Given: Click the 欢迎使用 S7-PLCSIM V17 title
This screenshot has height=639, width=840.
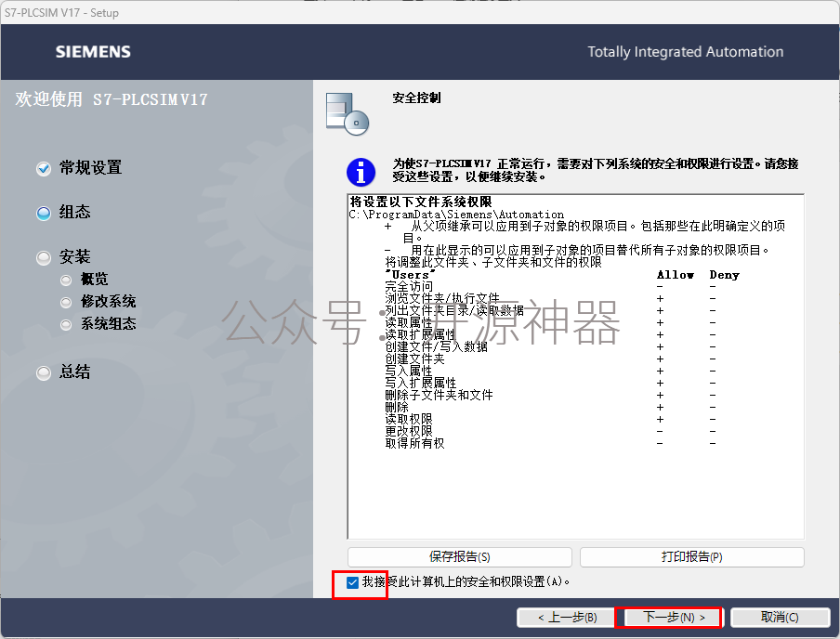Looking at the screenshot, I should point(112,99).
